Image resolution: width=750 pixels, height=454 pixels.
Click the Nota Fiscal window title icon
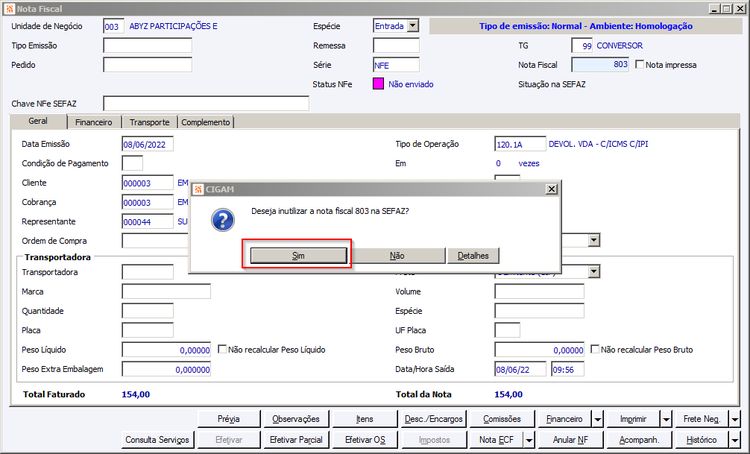[x=9, y=9]
